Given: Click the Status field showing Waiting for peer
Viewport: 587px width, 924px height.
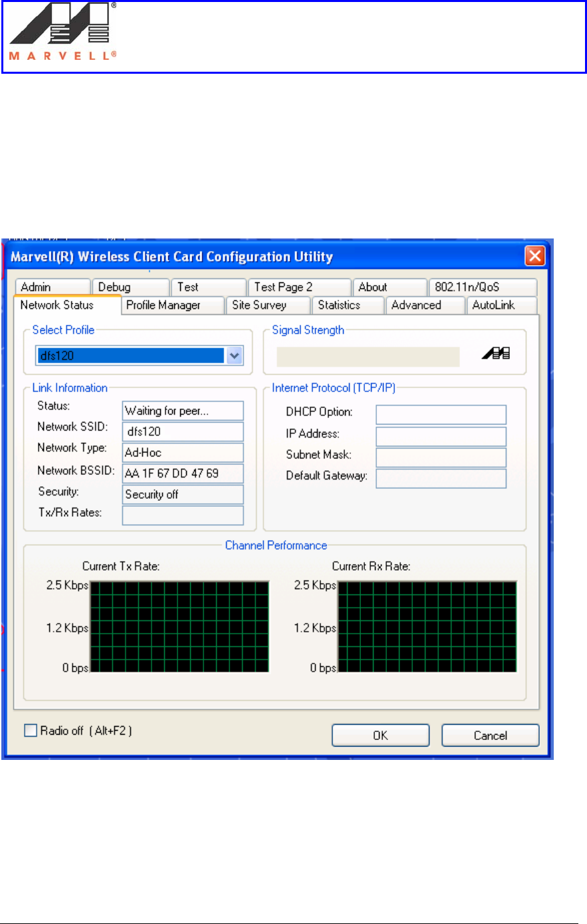Looking at the screenshot, I should [183, 411].
